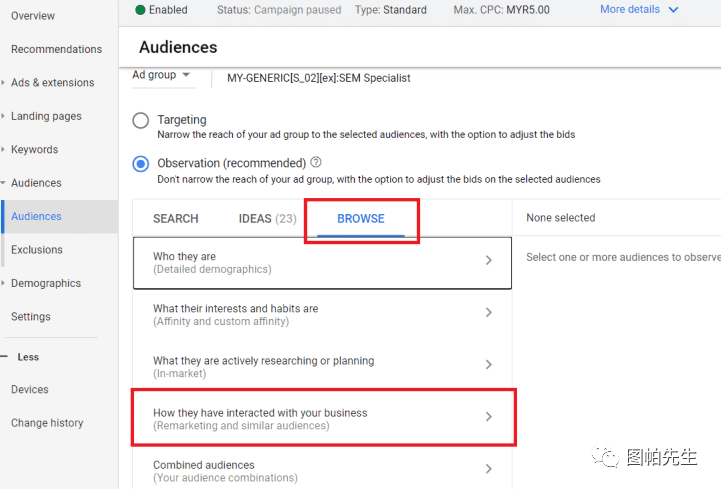Open the Devices sidebar item

(x=30, y=390)
